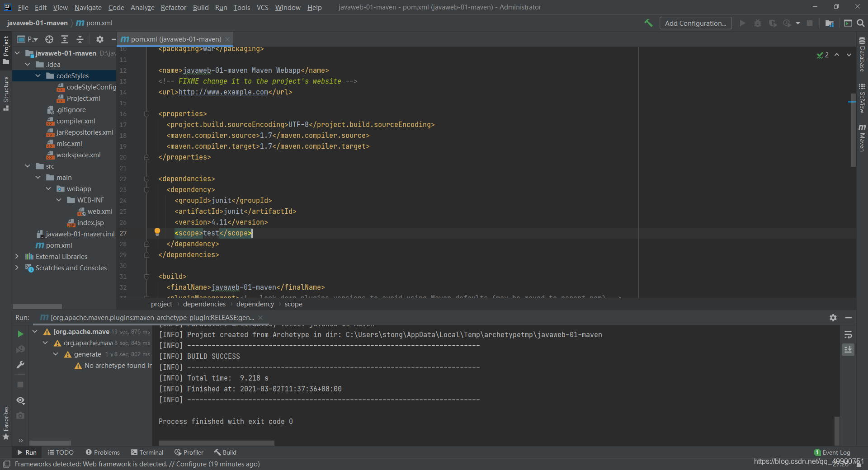Viewport: 868px width, 470px height.
Task: Switch to the Terminal tab
Action: 147,452
